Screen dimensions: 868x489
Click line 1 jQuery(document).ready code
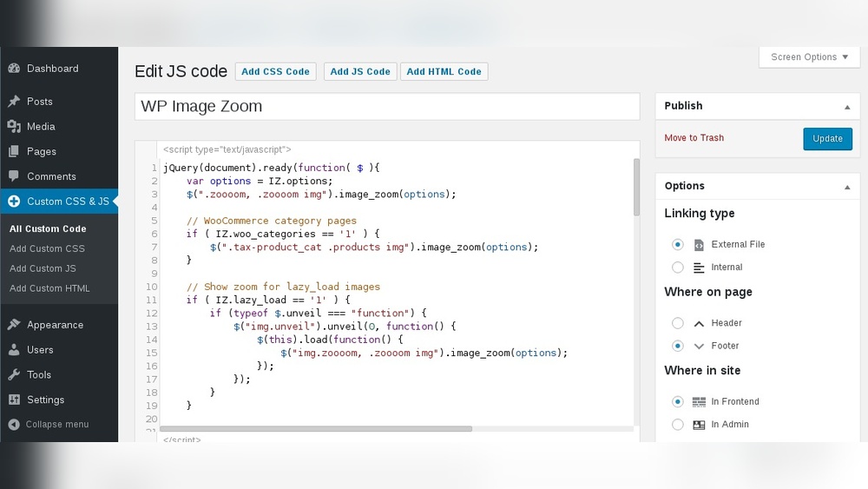tap(271, 168)
